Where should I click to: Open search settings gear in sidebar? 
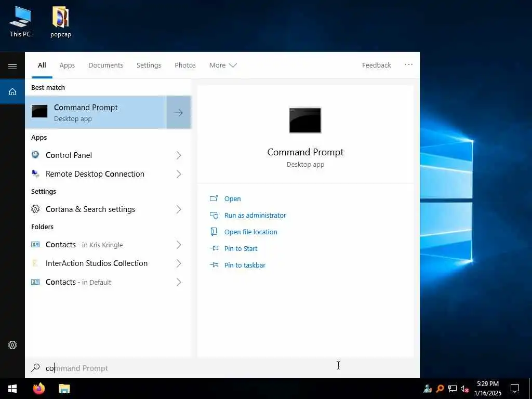(12, 345)
